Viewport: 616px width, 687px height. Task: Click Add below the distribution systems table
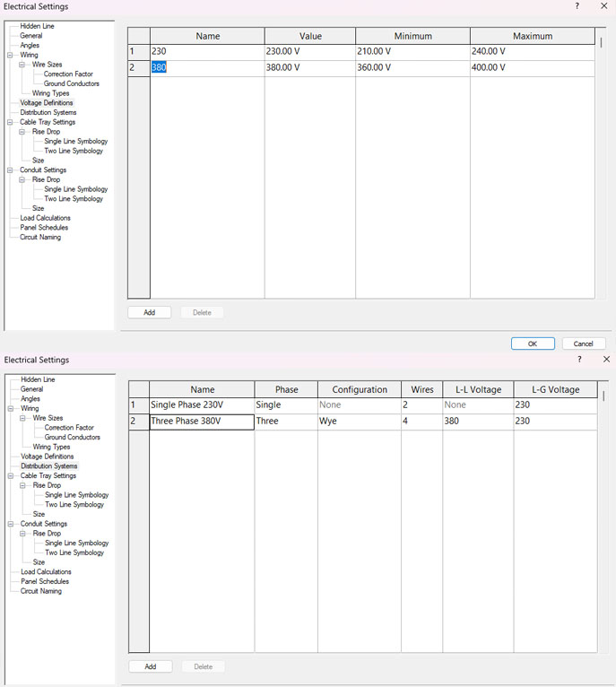tap(150, 666)
